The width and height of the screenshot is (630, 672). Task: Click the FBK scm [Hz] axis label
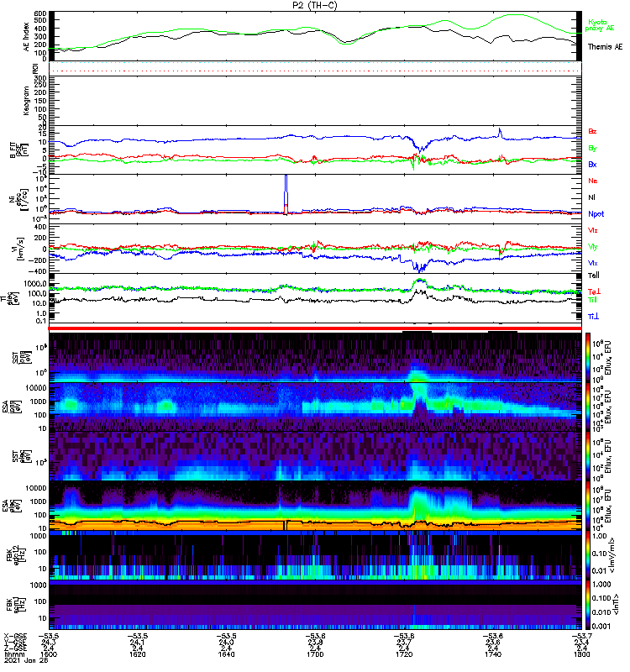click(16, 604)
